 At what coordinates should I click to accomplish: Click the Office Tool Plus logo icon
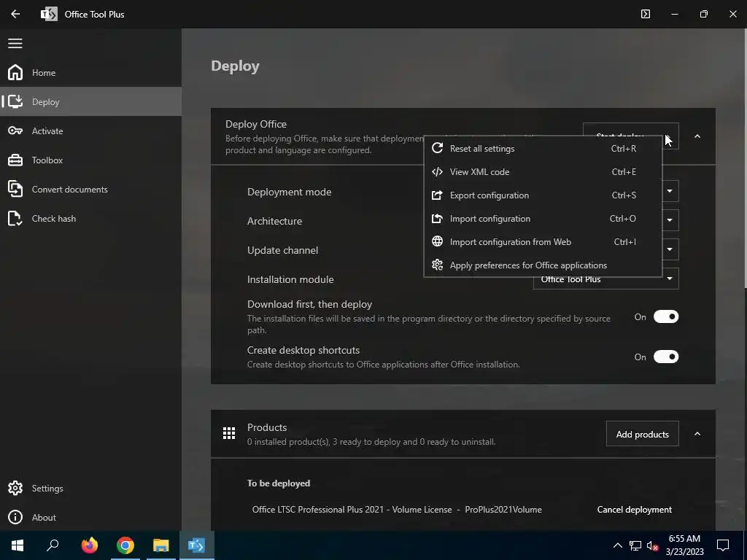pos(49,14)
